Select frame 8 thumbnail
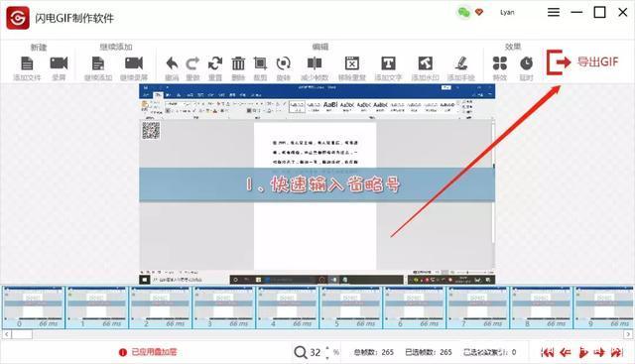 [x=542, y=307]
